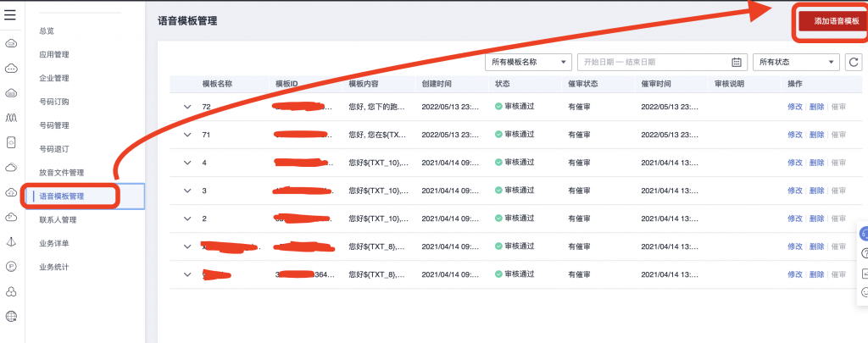Expand the row for template 4

(x=187, y=163)
